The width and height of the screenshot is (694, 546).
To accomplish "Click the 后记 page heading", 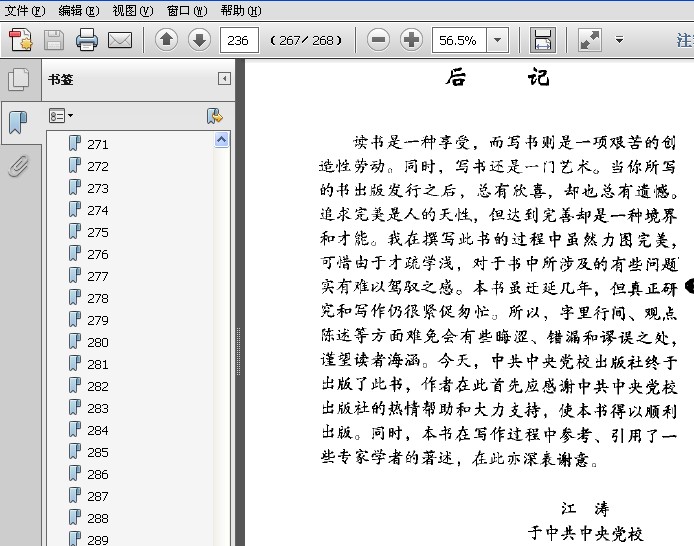I will pos(497,78).
